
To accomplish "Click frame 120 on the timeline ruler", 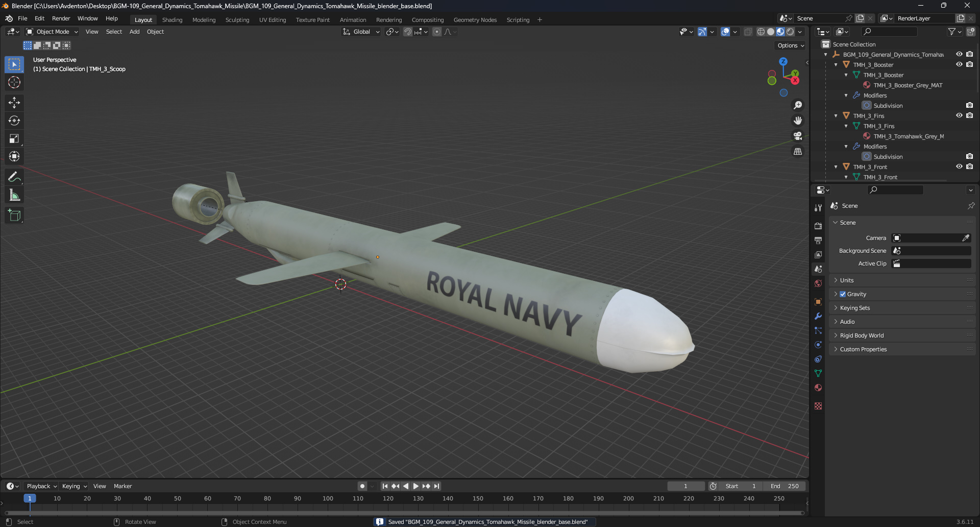I will pyautogui.click(x=388, y=498).
